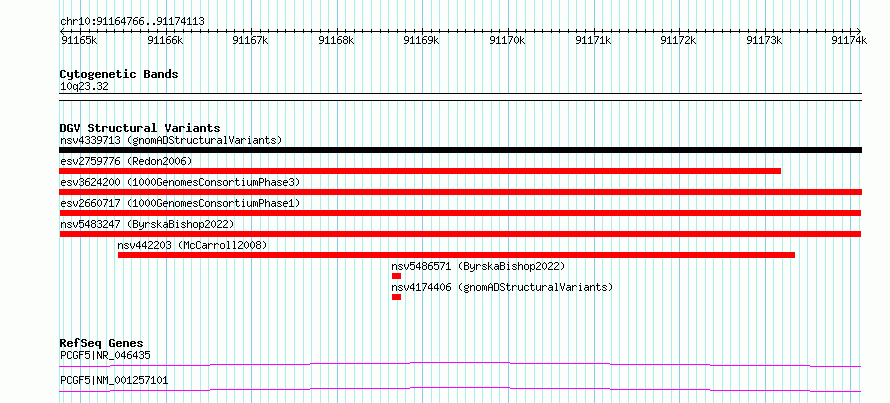
Task: Click the RefSeq Genes track heading
Action: coord(101,343)
